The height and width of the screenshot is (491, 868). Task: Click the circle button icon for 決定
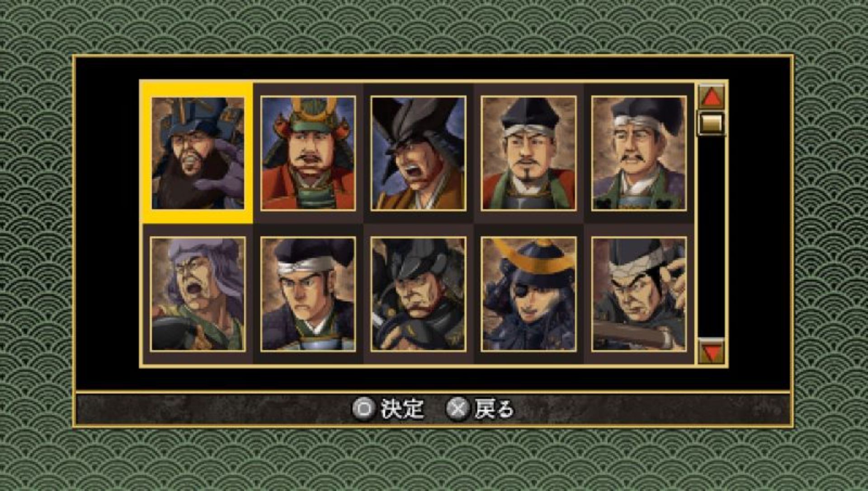pos(364,409)
